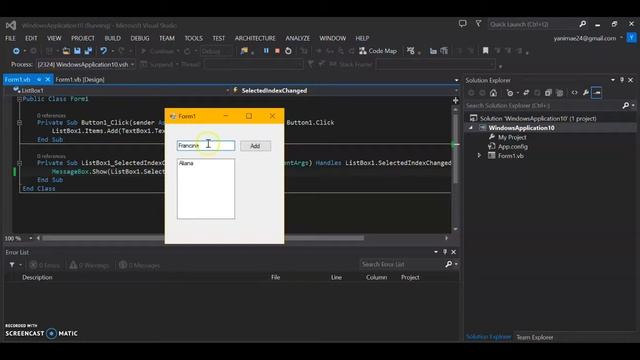Open Find in Files from toolbar
The height and width of the screenshot is (360, 640).
[x=244, y=51]
